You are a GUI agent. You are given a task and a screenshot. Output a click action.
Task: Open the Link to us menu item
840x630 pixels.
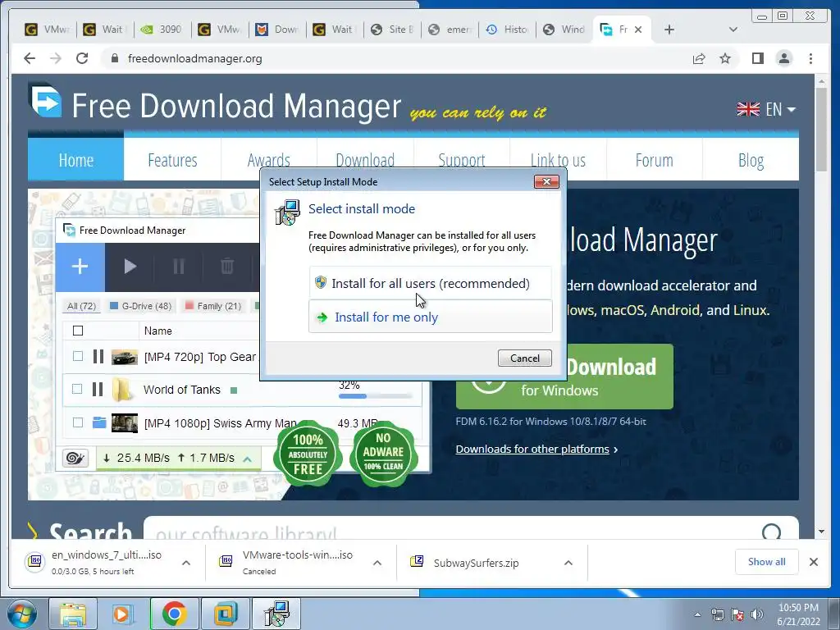click(x=558, y=160)
